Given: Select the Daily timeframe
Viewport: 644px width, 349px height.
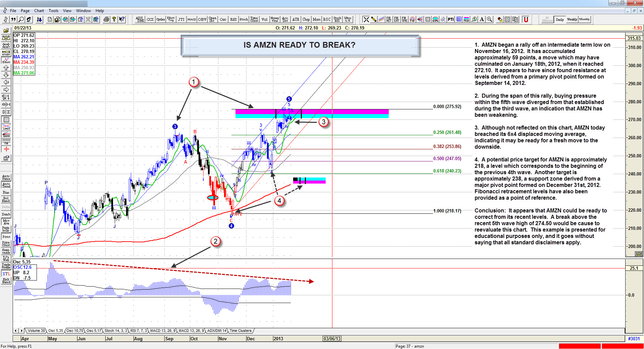Looking at the screenshot, I should pos(559,19).
